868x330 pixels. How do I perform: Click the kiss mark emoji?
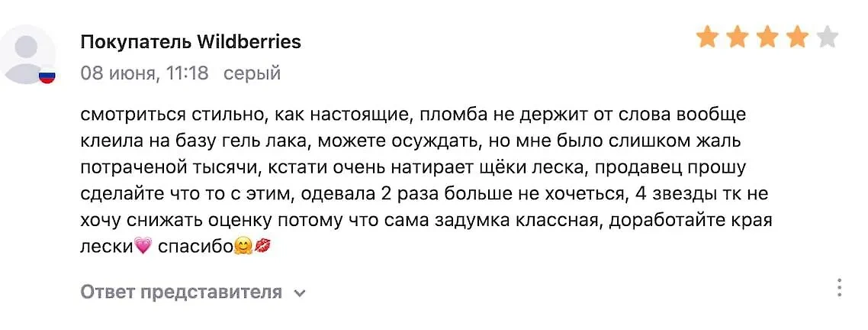tap(262, 247)
